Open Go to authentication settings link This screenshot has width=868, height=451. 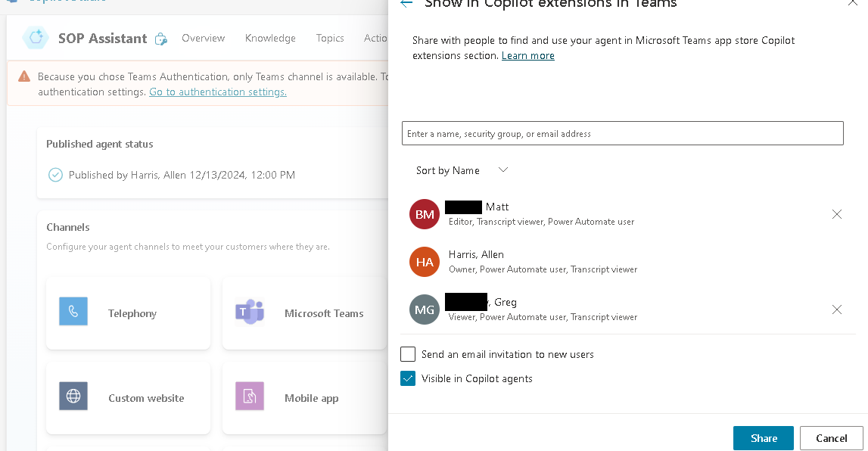(217, 92)
